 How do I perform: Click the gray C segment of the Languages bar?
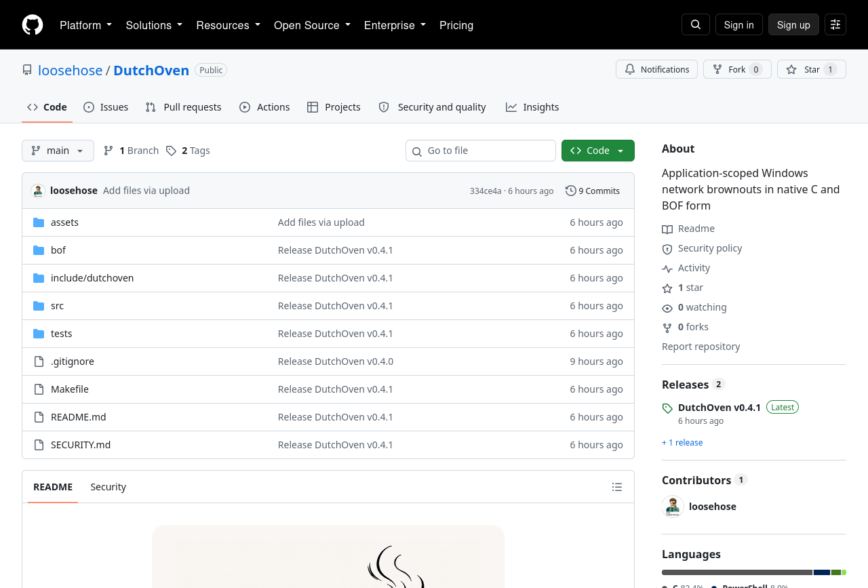(737, 572)
